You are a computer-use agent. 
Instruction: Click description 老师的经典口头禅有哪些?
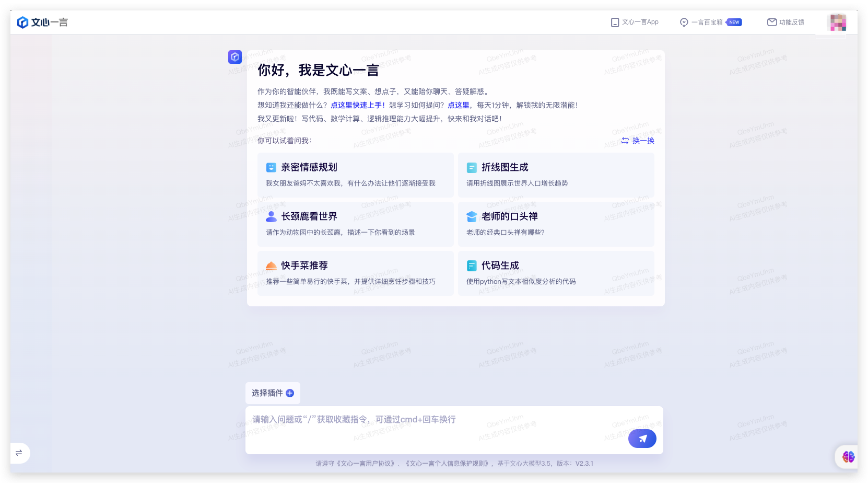(506, 233)
